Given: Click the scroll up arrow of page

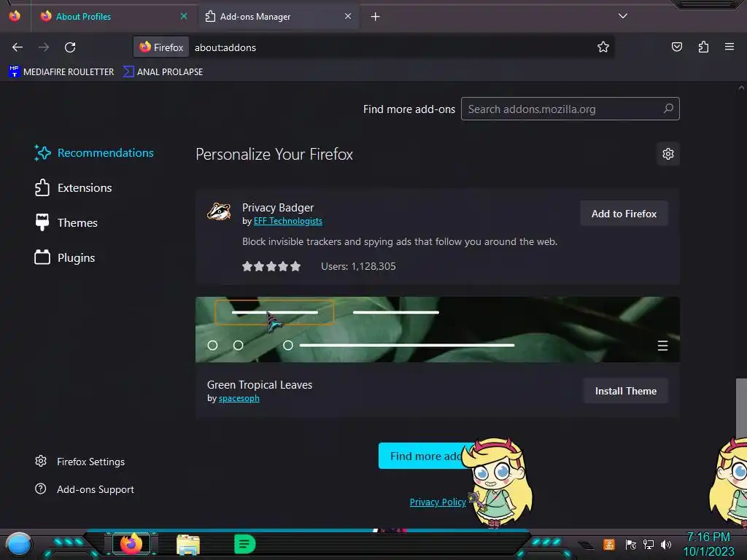Looking at the screenshot, I should click(x=741, y=88).
